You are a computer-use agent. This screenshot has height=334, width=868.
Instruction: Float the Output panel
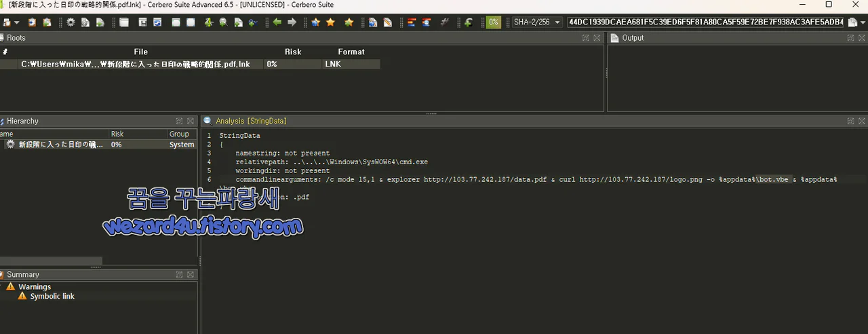click(850, 38)
